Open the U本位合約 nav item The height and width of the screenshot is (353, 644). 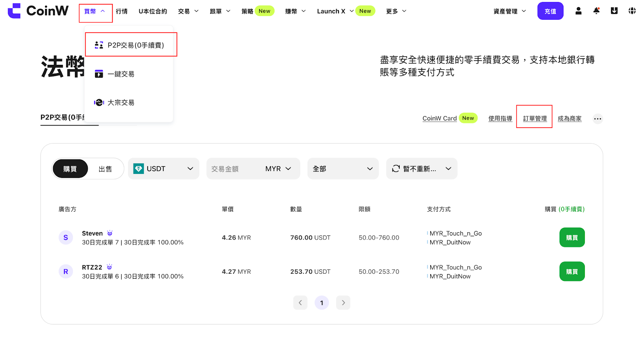[153, 11]
